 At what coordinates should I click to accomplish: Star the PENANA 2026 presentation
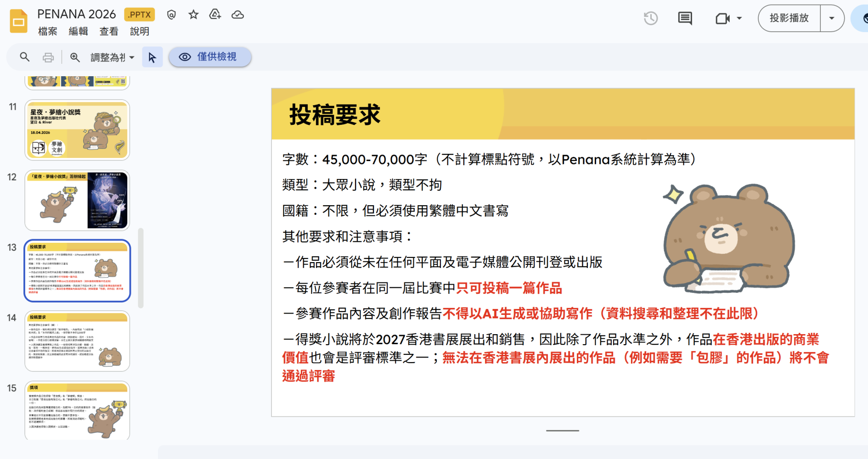point(193,15)
